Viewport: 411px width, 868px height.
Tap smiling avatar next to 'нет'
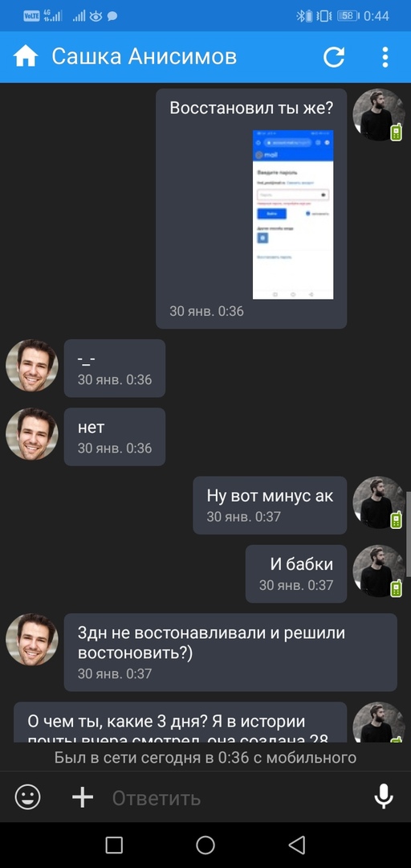pos(32,435)
